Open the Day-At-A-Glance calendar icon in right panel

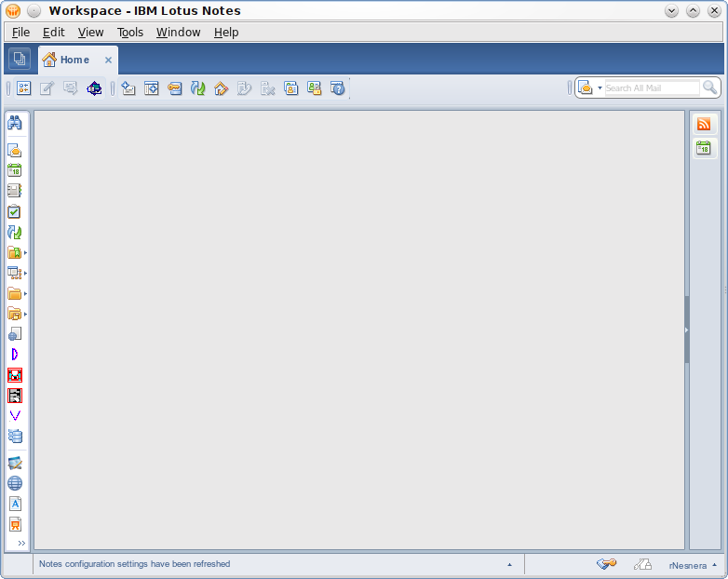coord(704,148)
